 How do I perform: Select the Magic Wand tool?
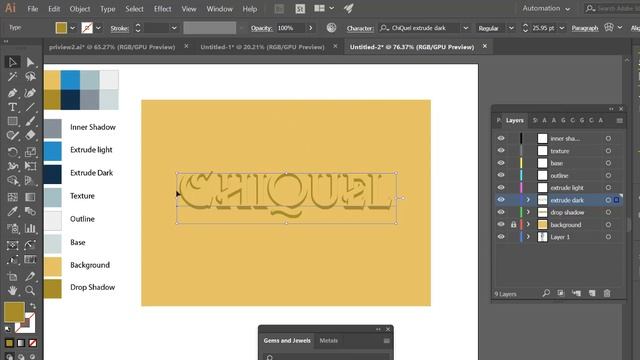point(12,77)
